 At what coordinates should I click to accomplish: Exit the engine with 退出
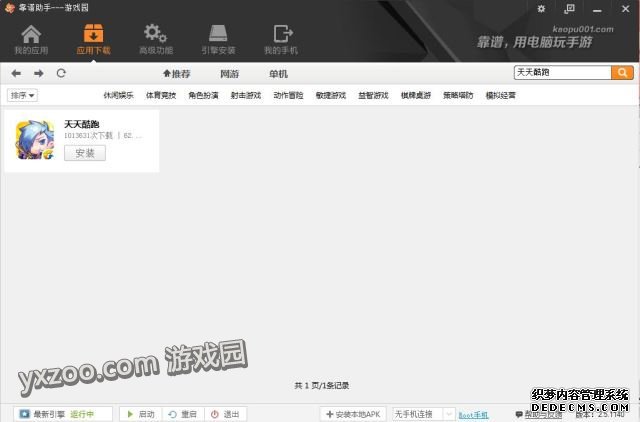pyautogui.click(x=225, y=414)
